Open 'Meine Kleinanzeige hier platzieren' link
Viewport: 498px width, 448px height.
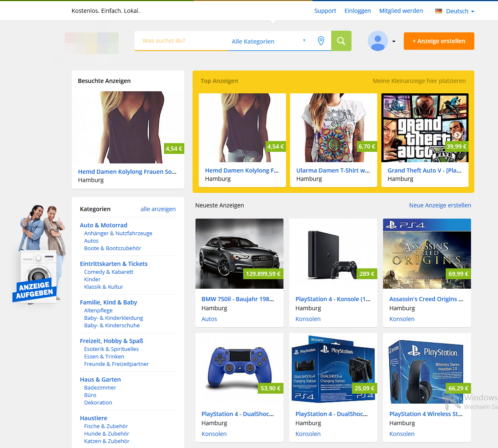tap(419, 81)
